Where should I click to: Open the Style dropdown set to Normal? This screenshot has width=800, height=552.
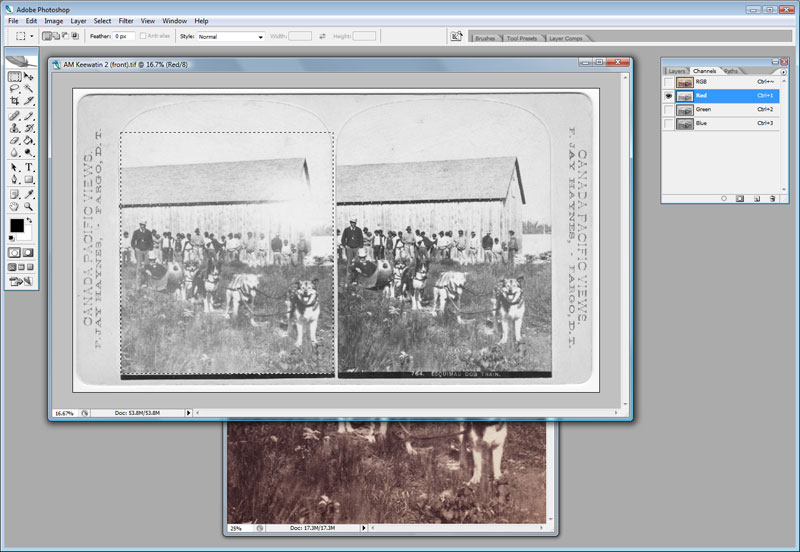(x=231, y=36)
